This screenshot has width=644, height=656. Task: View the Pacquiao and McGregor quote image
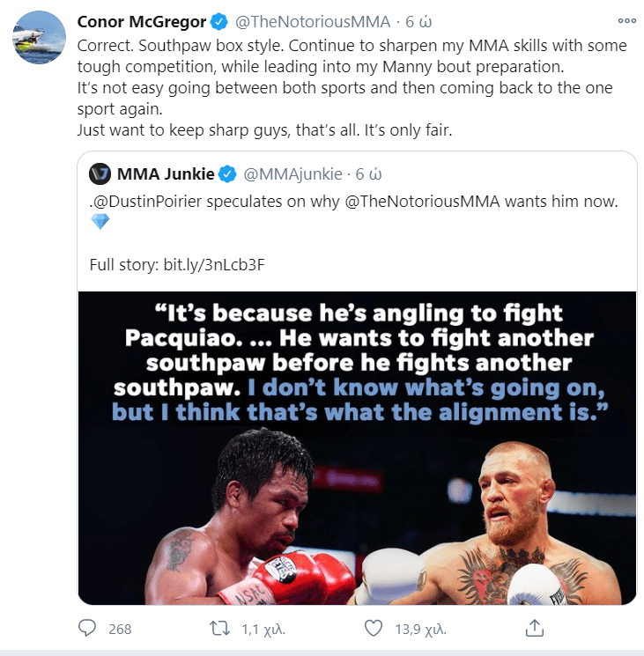tap(358, 448)
